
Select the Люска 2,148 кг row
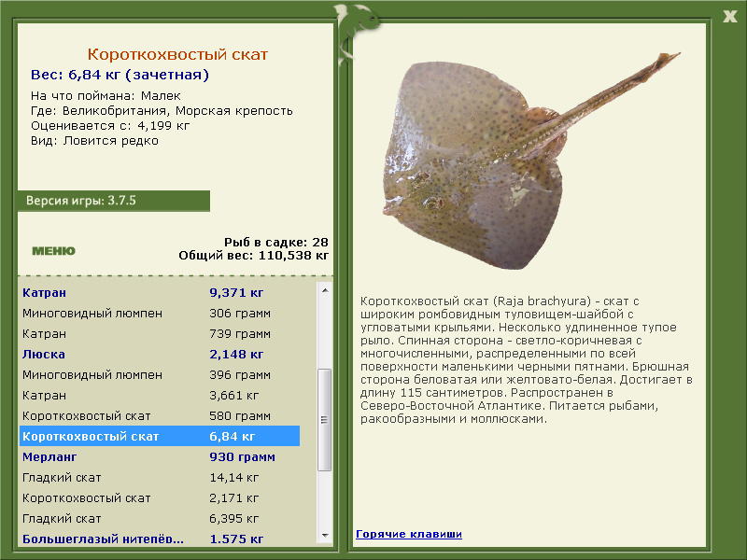coord(160,354)
